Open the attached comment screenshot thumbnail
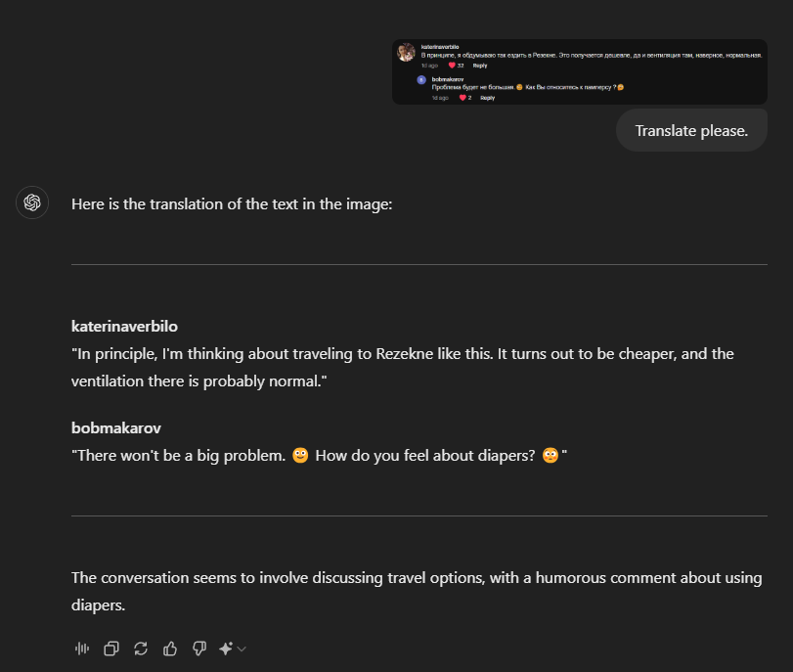Viewport: 793px width, 672px height. click(x=580, y=71)
